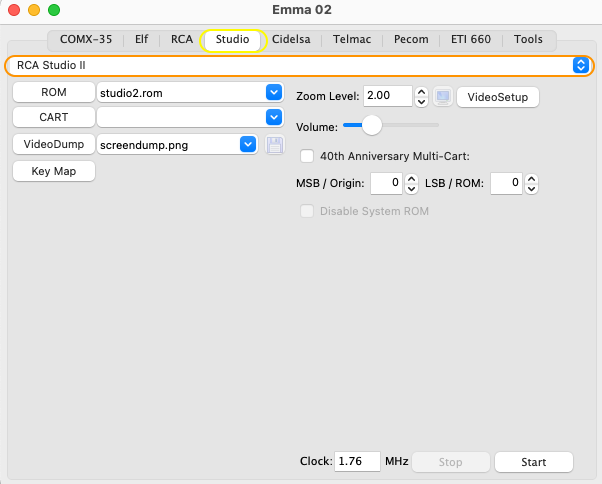Click the Zoom Level input field
The height and width of the screenshot is (484, 602).
click(388, 96)
